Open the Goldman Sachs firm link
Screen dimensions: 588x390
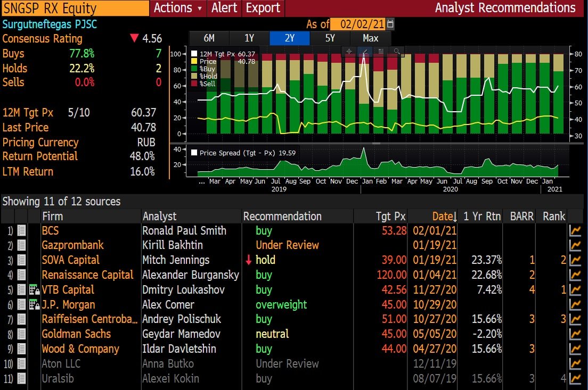coord(76,334)
